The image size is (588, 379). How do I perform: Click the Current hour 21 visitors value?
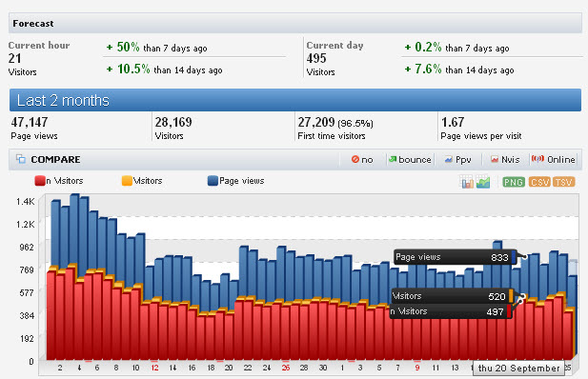click(x=14, y=58)
